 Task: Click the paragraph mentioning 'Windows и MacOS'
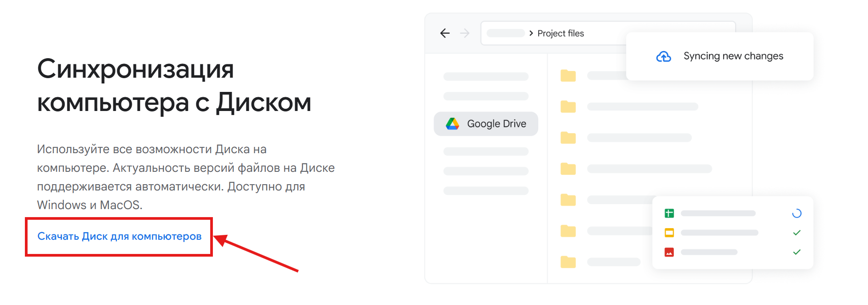click(186, 177)
